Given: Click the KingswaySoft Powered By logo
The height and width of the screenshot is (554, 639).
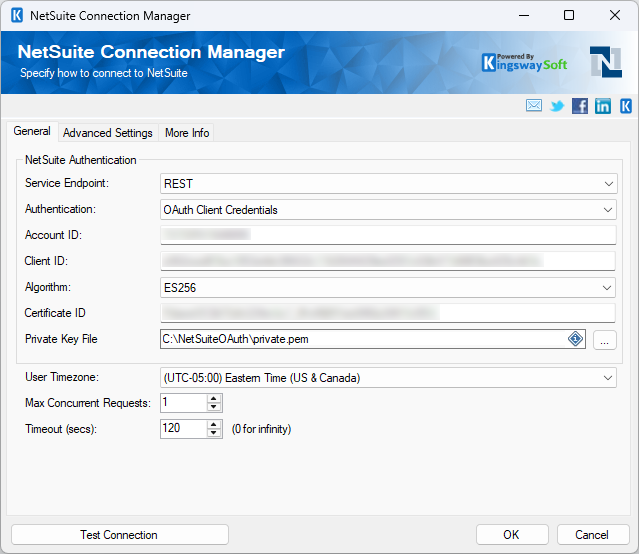Looking at the screenshot, I should tap(524, 63).
